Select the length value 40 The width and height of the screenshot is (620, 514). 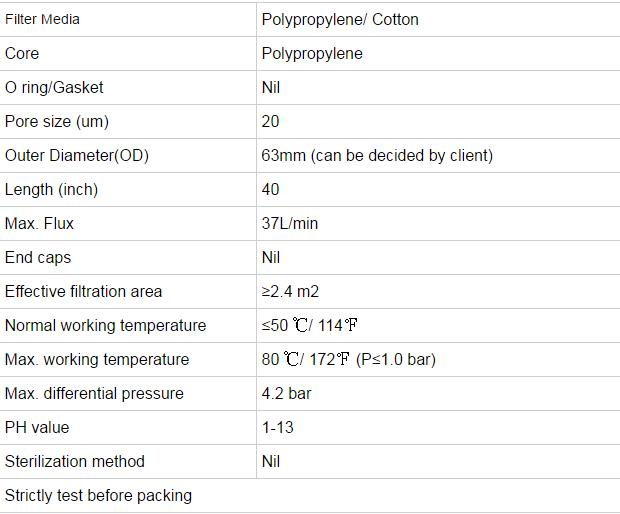coord(270,189)
